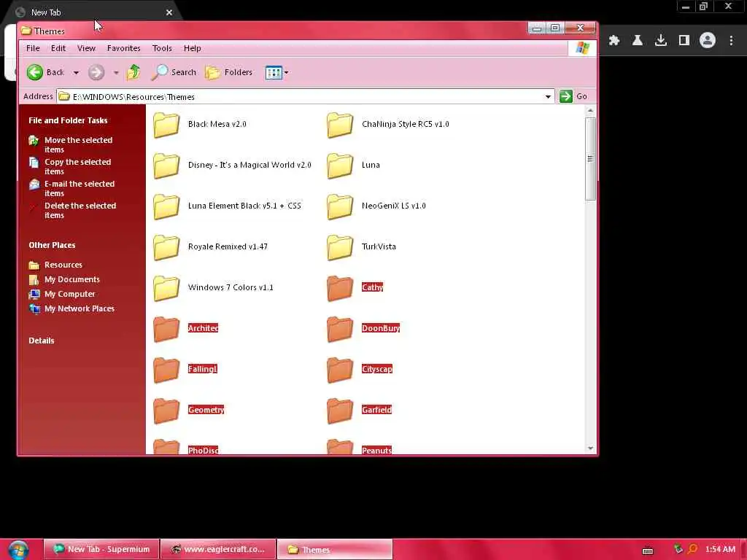The image size is (747, 560).
Task: Collapse the Other Places section
Action: [52, 245]
